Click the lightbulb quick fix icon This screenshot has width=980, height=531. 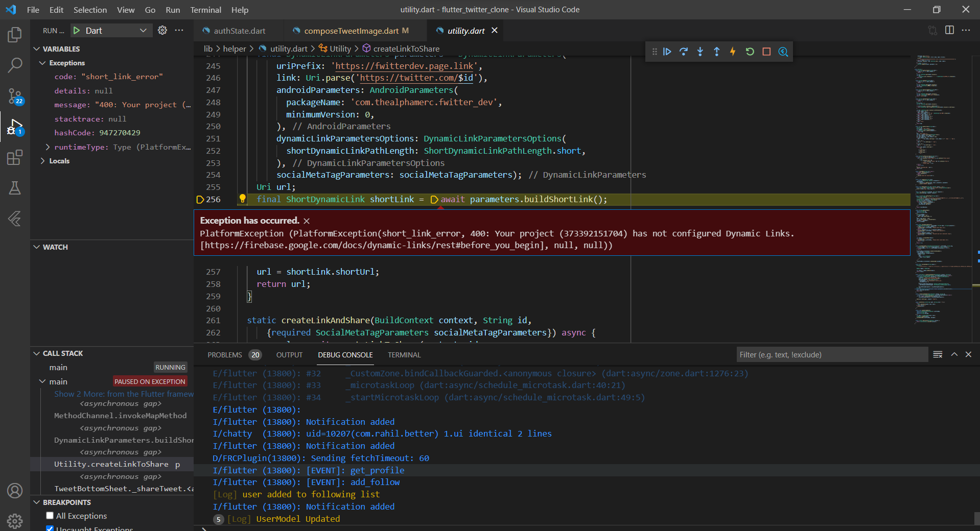(243, 199)
